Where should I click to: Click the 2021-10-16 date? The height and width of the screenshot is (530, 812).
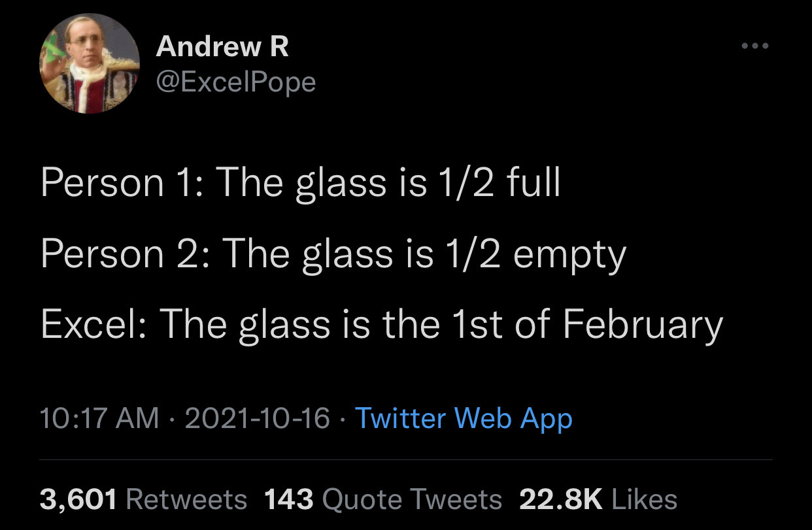[257, 418]
